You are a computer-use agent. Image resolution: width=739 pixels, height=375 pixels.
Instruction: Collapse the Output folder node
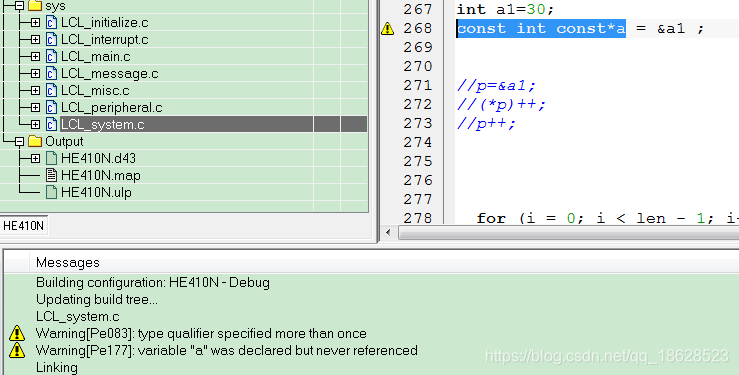click(x=19, y=141)
